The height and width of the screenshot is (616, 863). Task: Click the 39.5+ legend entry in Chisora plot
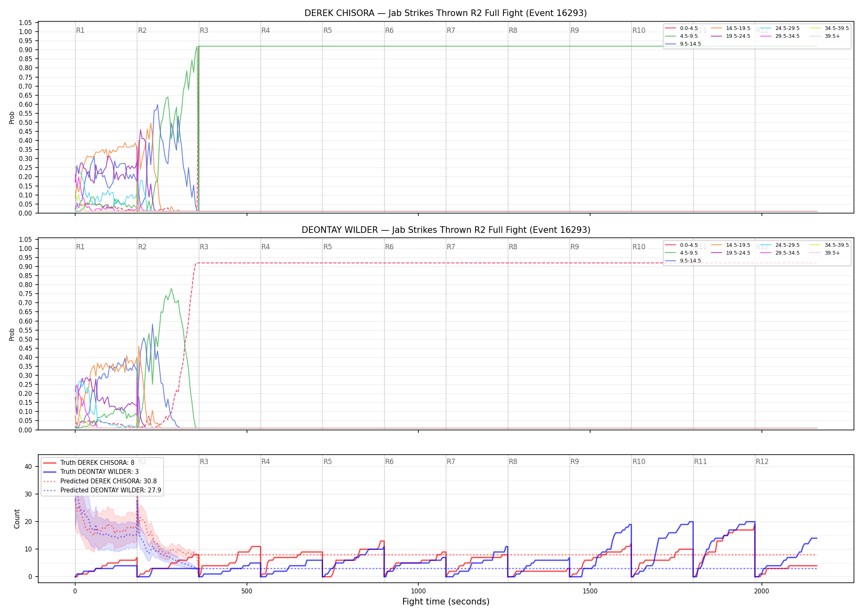[x=825, y=36]
